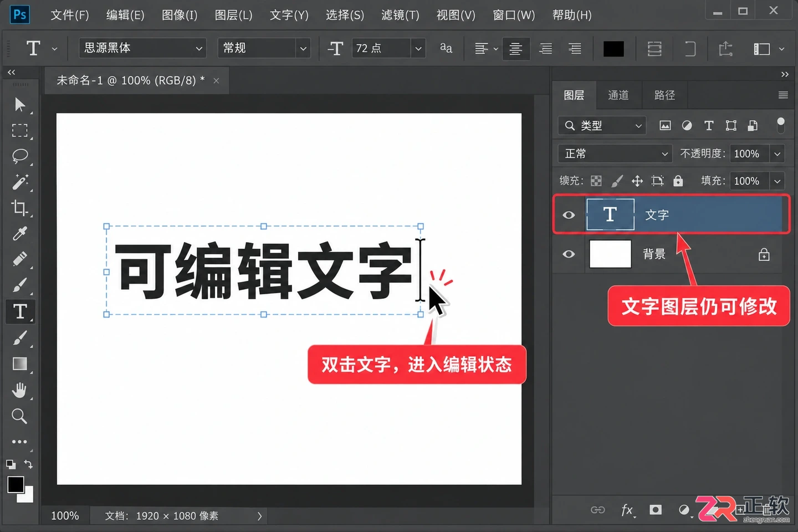The height and width of the screenshot is (532, 798).
Task: Select the Horizontal Type tool in toolbox
Action: (20, 311)
